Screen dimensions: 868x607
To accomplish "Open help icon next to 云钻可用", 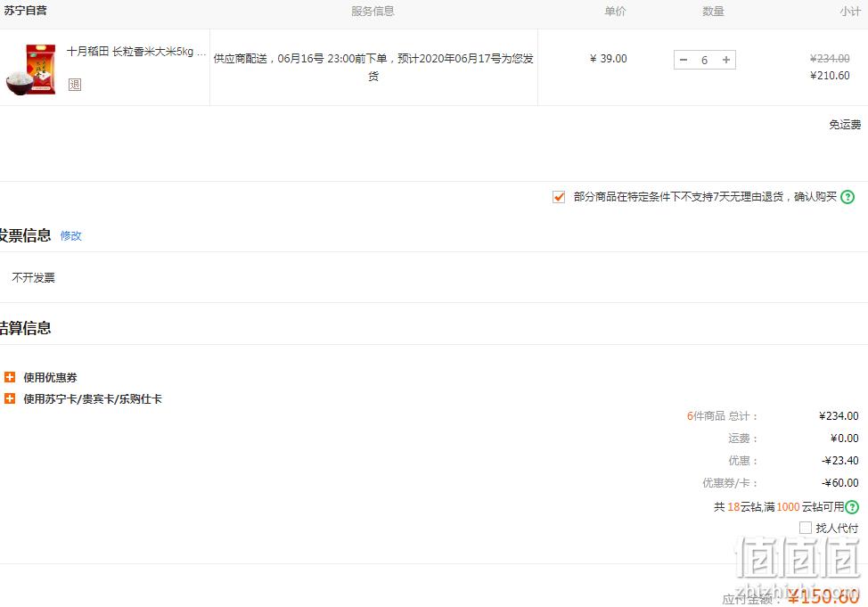I will 852,507.
